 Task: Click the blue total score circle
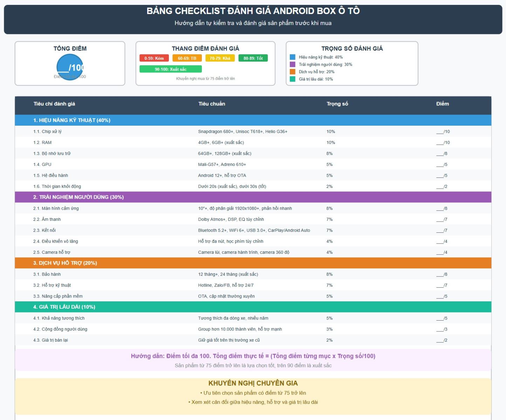point(70,67)
